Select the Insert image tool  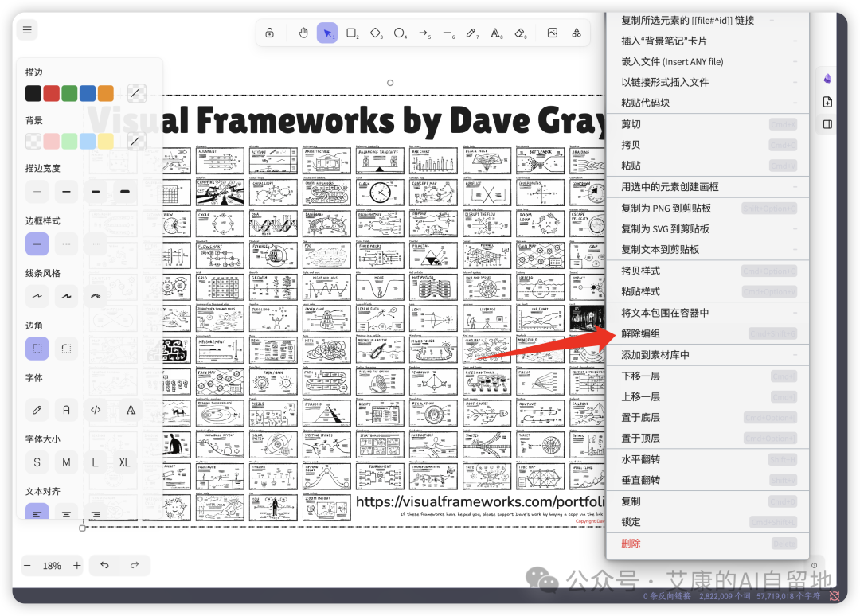pyautogui.click(x=553, y=33)
